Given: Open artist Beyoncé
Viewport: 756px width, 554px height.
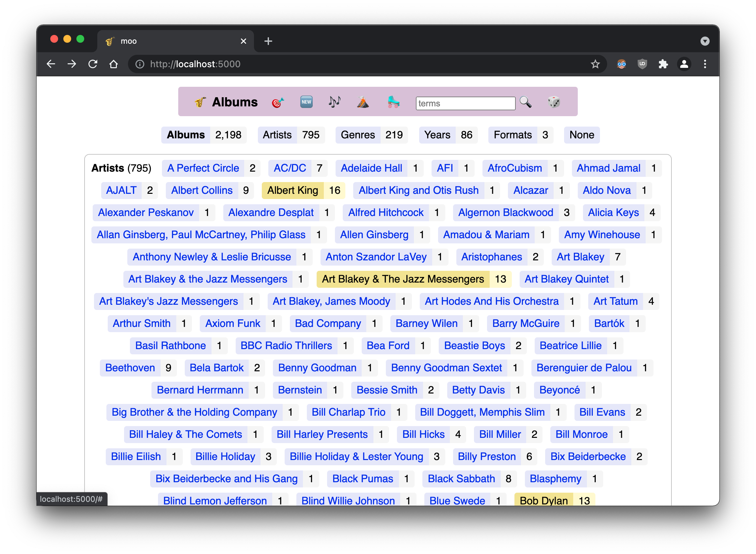Looking at the screenshot, I should 560,390.
